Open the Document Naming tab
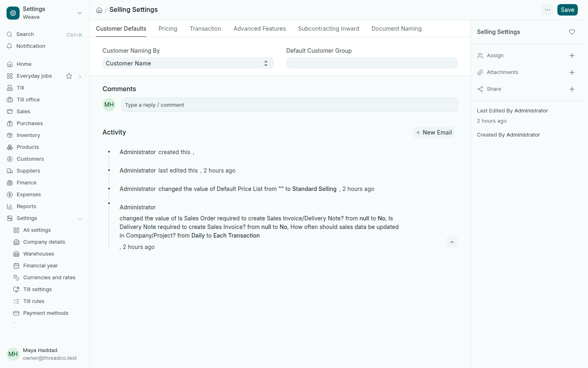Image resolution: width=588 pixels, height=368 pixels. [x=396, y=29]
